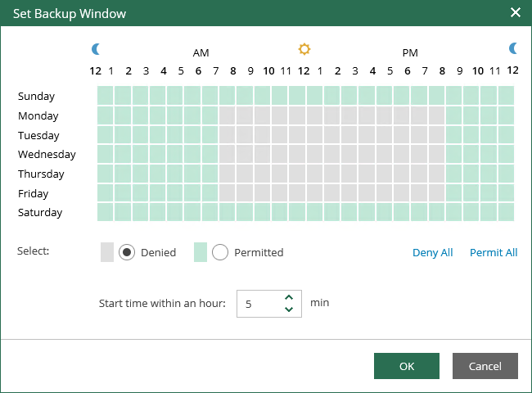Viewport: 532px width, 393px height.
Task: Select the Wednesday row label
Action: (47, 155)
